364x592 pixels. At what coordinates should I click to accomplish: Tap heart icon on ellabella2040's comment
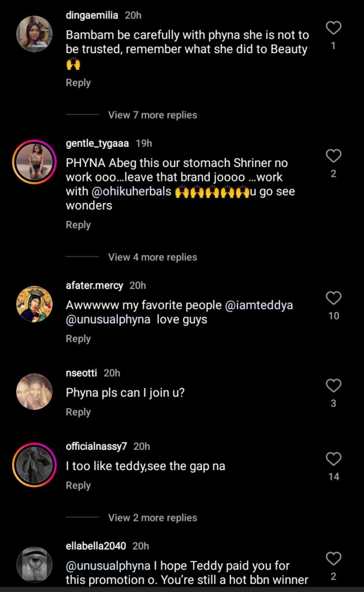333,558
